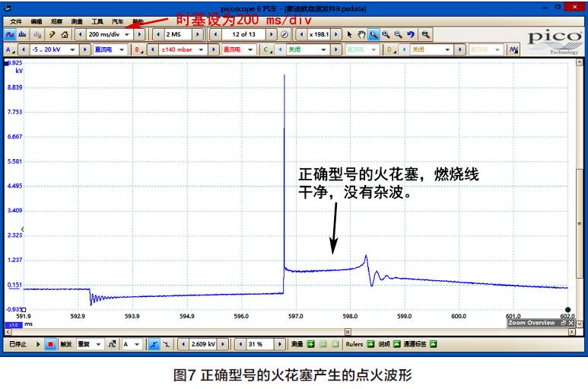Open channel A options button
588x389 pixels.
coord(9,49)
